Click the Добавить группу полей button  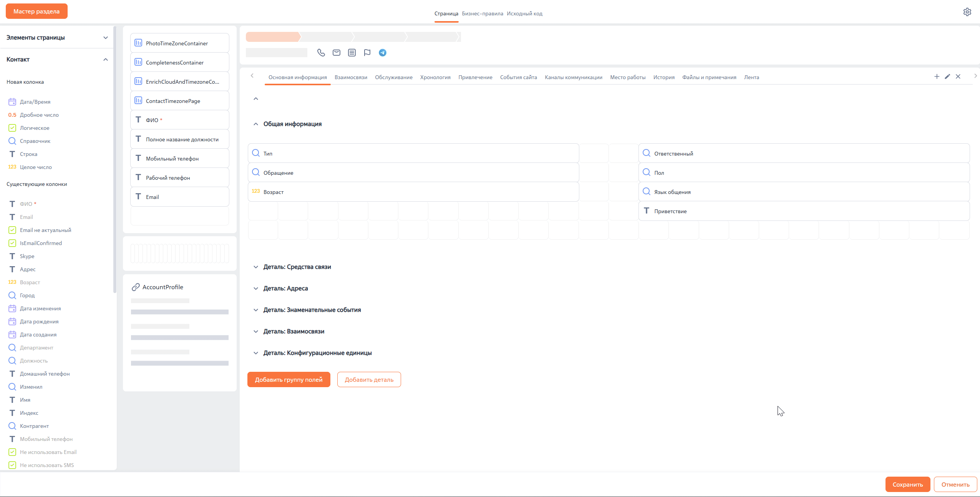point(289,379)
